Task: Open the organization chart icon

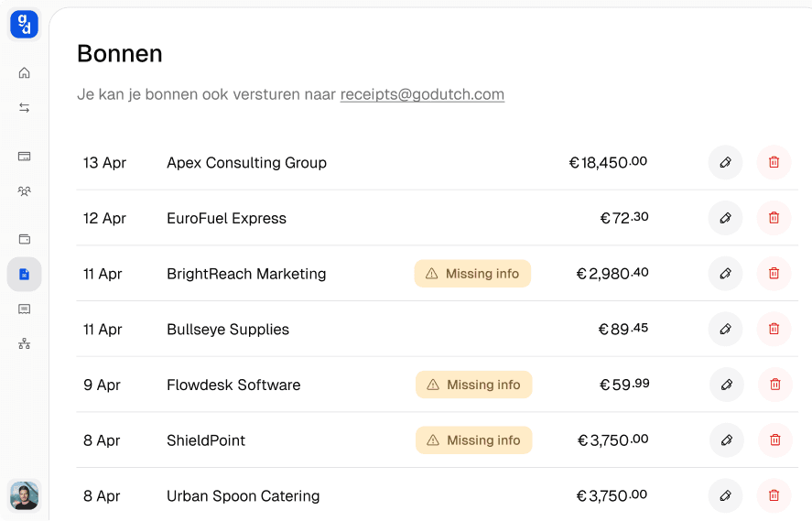Action: 25,344
